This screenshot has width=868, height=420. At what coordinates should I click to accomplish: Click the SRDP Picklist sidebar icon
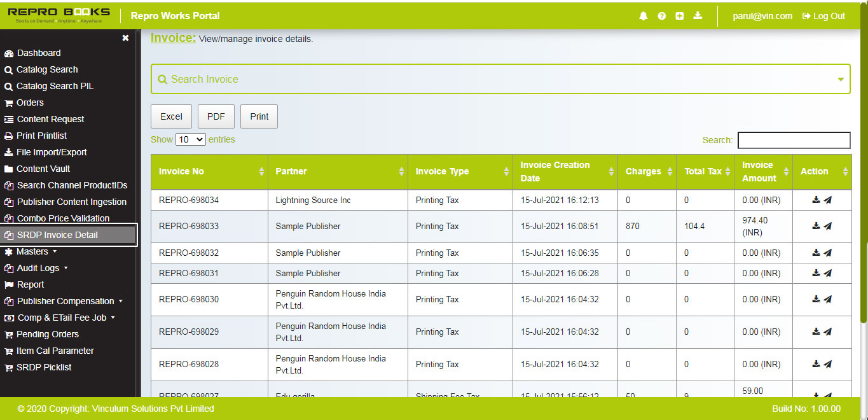pyautogui.click(x=10, y=367)
